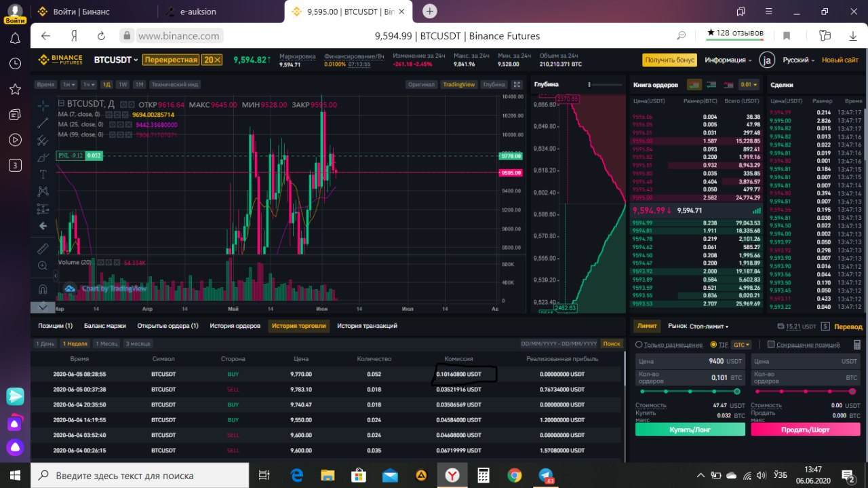The height and width of the screenshot is (488, 868).
Task: Switch to the 'Рынок' order tab
Action: [677, 326]
